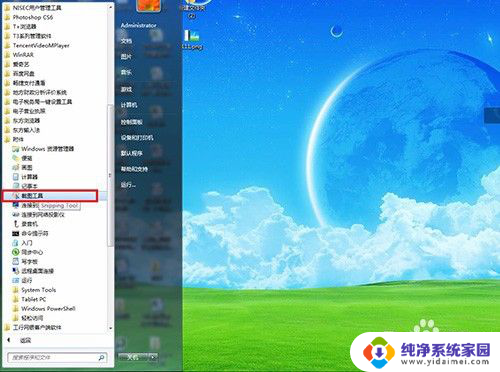This screenshot has width=500, height=372.
Task: Open 文档 Documents from right pane
Action: click(126, 41)
